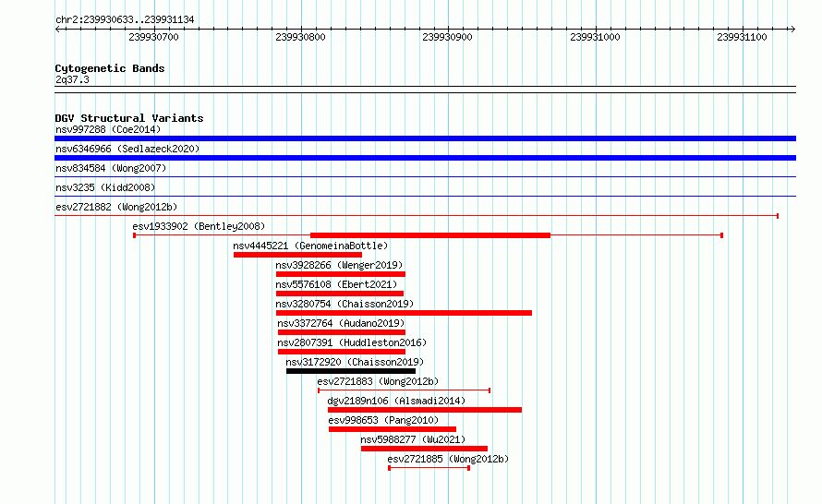Click ruler position 239931000
This screenshot has width=822, height=504.
coord(595,37)
